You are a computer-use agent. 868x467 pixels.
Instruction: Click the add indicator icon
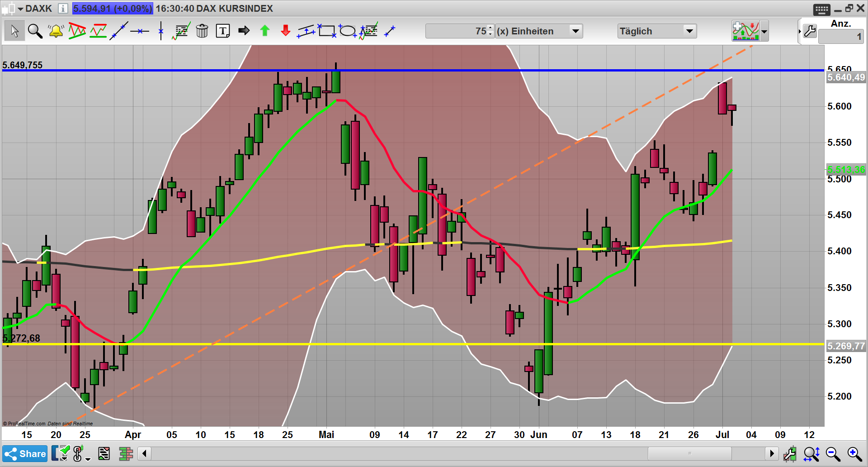(745, 31)
